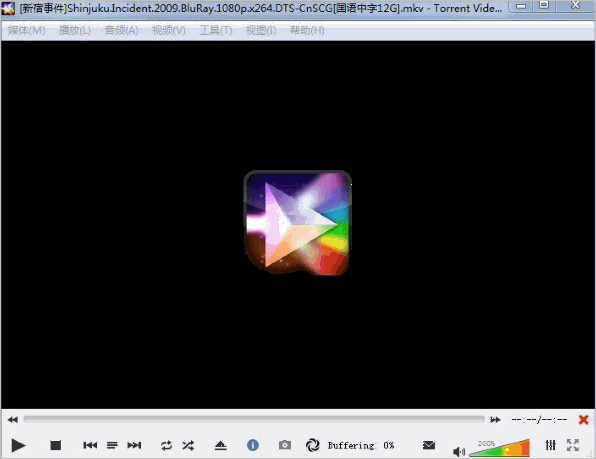
Task: Maximize the Torrent Video player window
Action: click(544, 5)
